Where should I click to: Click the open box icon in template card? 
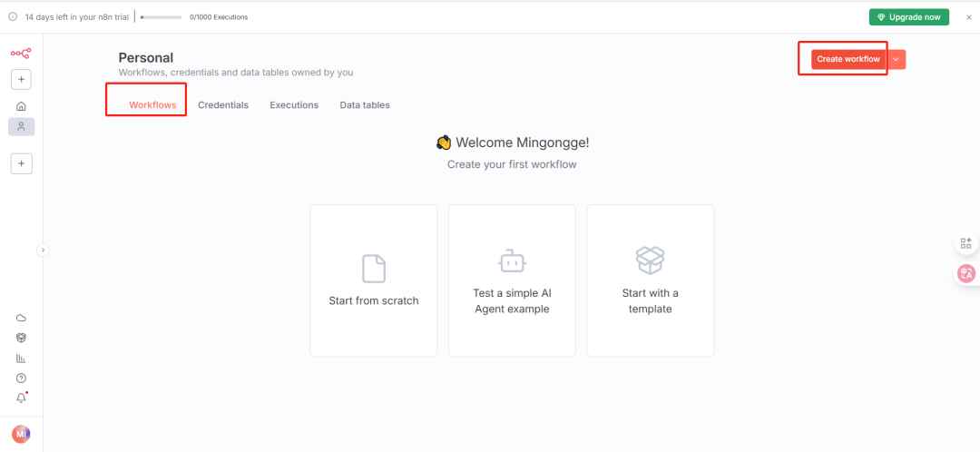tap(650, 260)
